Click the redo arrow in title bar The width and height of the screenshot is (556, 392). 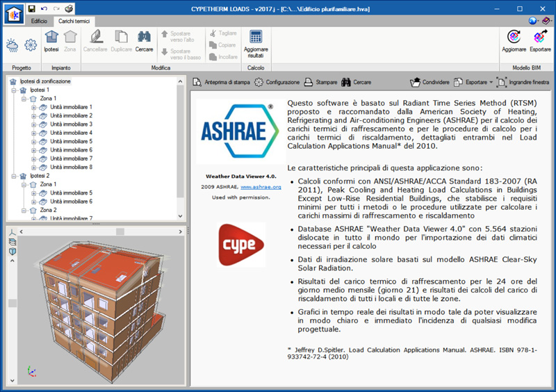click(x=56, y=8)
